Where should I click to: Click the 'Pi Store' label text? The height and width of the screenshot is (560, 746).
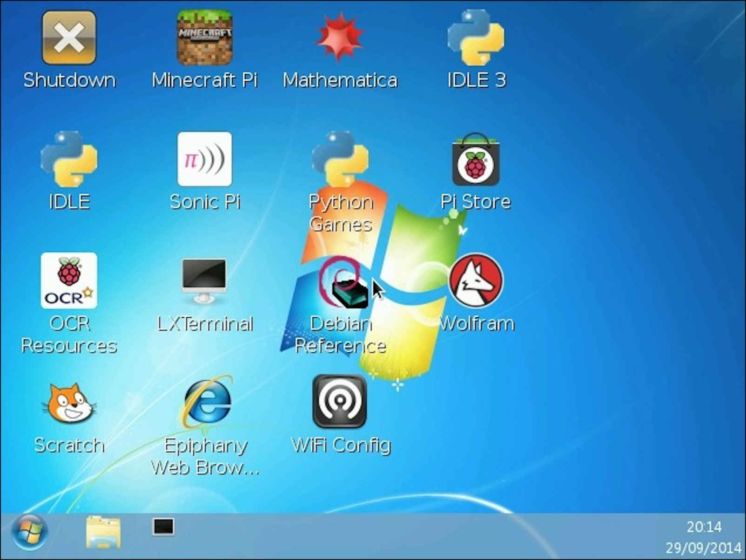pos(476,201)
